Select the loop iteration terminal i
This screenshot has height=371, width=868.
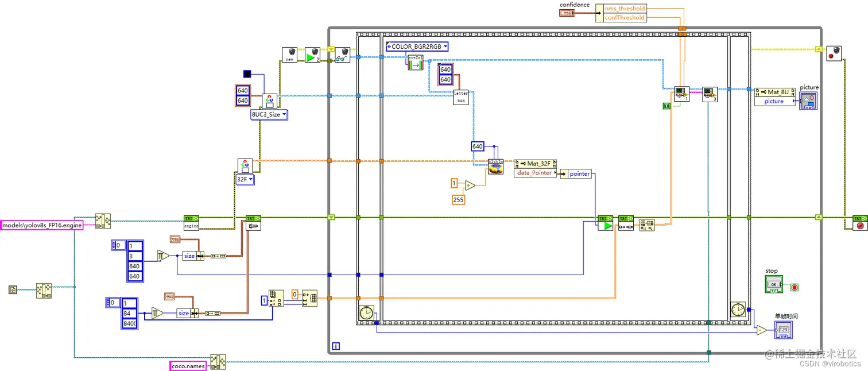[336, 346]
